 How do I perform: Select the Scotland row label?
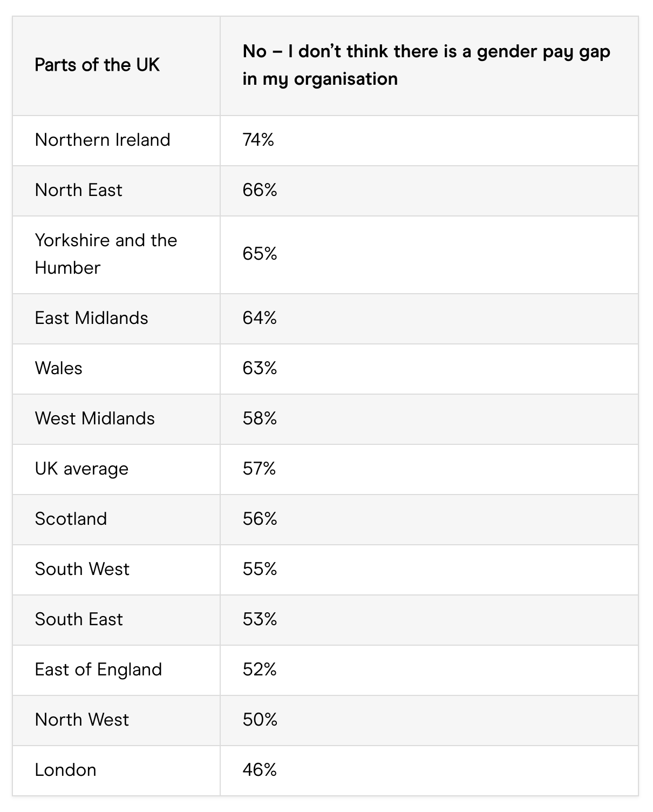click(x=71, y=519)
